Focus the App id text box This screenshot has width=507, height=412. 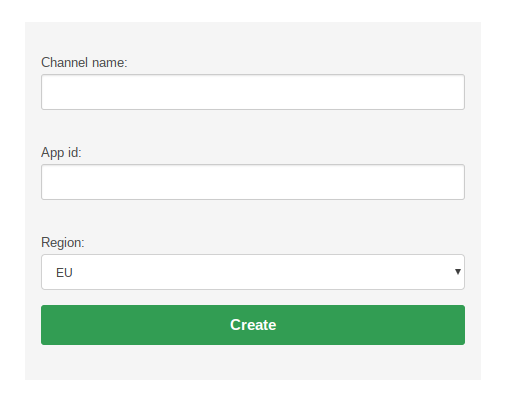253,182
